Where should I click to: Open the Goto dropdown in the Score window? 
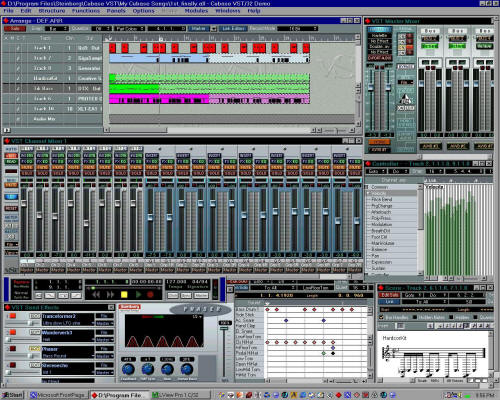click(x=413, y=295)
